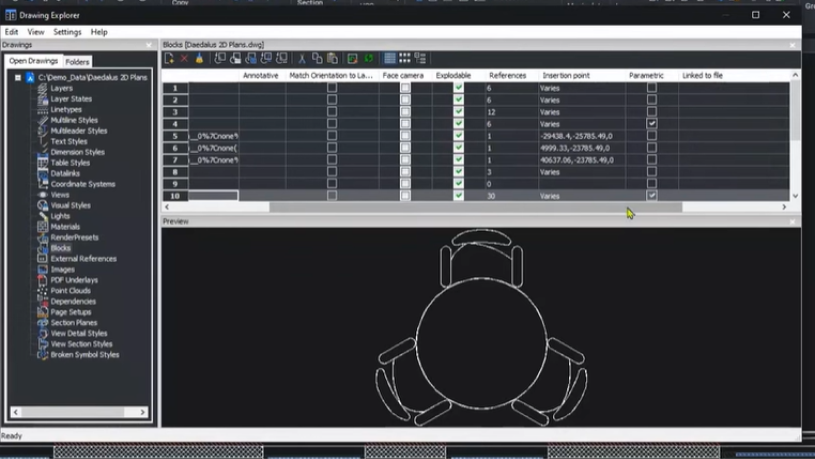Image resolution: width=815 pixels, height=459 pixels.
Task: Sort by the Insertion point column header
Action: 566,75
